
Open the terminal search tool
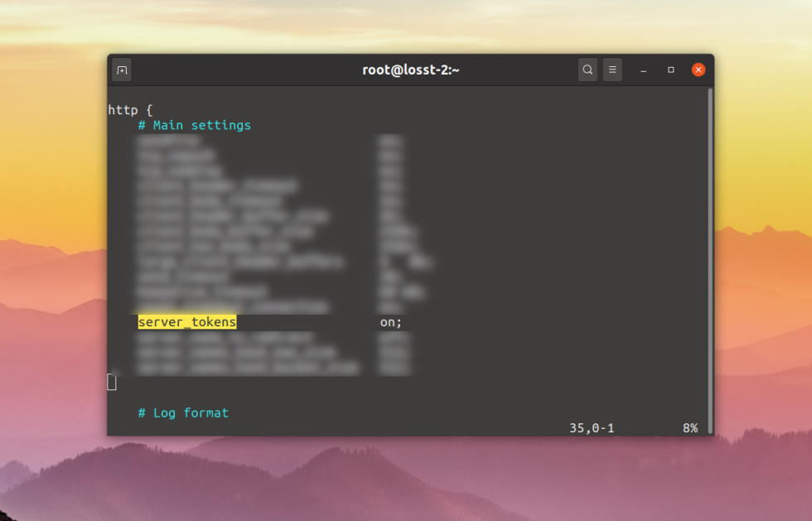coord(587,70)
